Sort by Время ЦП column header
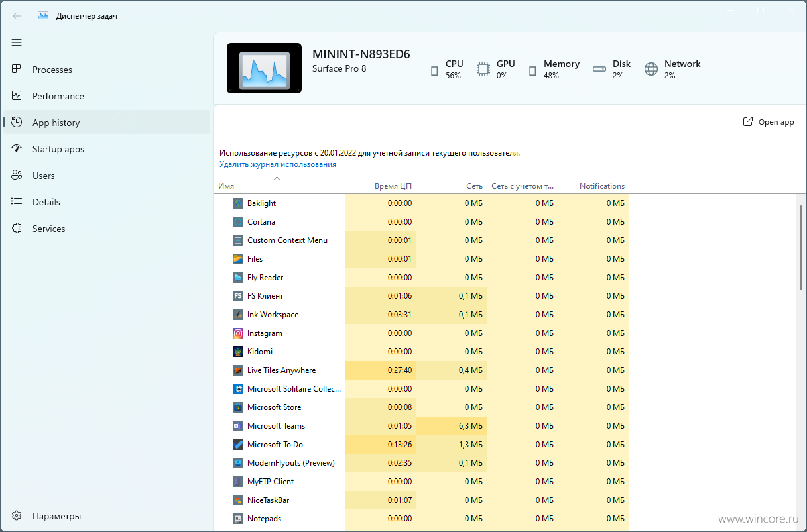807x532 pixels. click(381, 186)
